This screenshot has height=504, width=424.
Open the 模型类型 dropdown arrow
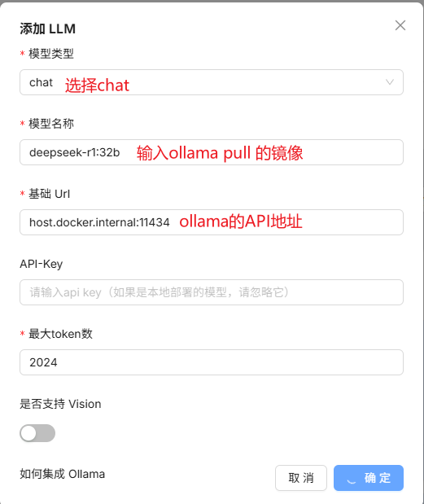click(390, 82)
